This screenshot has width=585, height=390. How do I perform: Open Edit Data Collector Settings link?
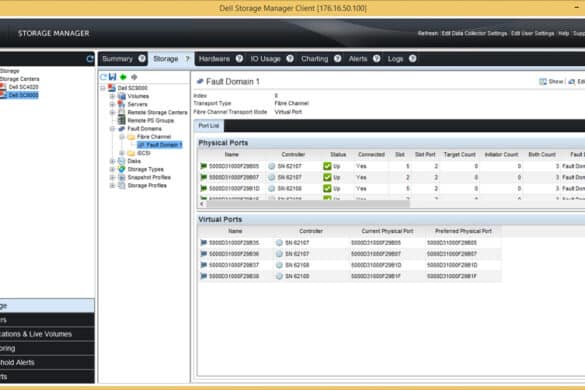[x=474, y=33]
